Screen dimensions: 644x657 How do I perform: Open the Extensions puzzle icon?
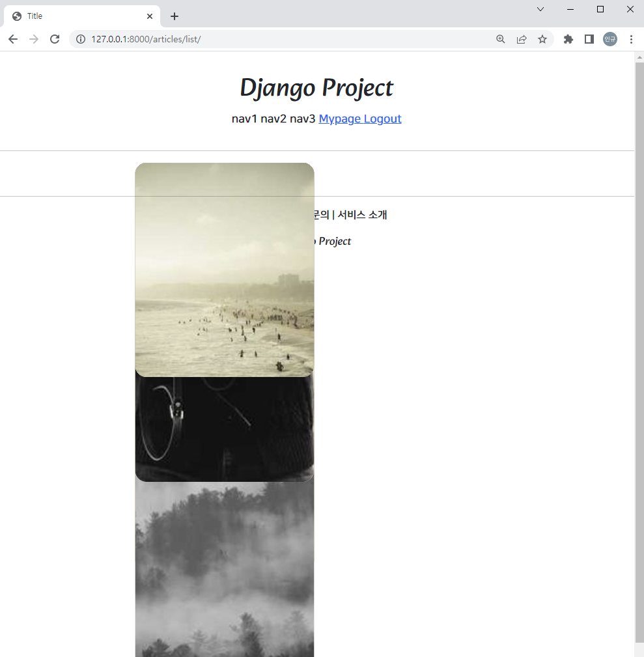point(568,39)
